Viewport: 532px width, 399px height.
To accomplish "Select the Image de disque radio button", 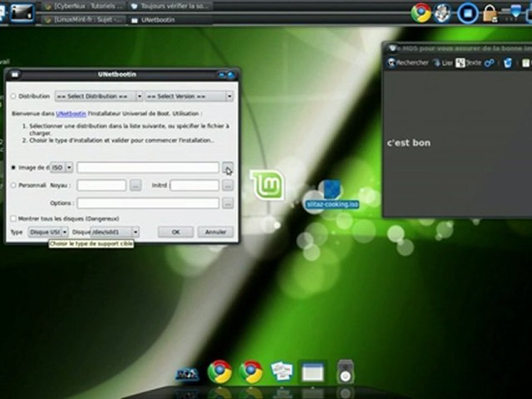I will (x=13, y=167).
